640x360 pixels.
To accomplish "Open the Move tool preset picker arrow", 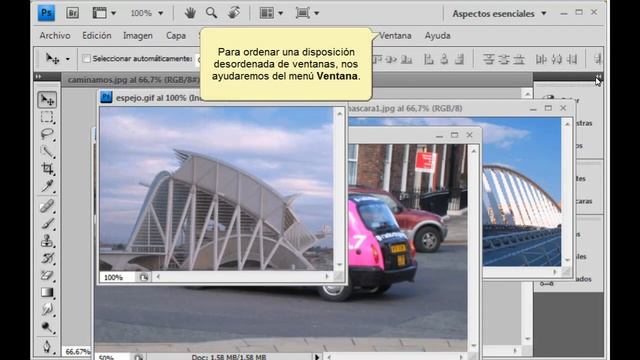I will (68, 59).
